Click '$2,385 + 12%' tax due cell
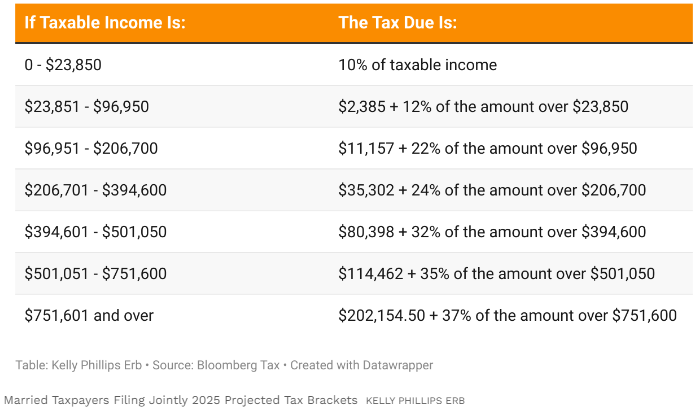This screenshot has width=700, height=410. click(x=483, y=107)
